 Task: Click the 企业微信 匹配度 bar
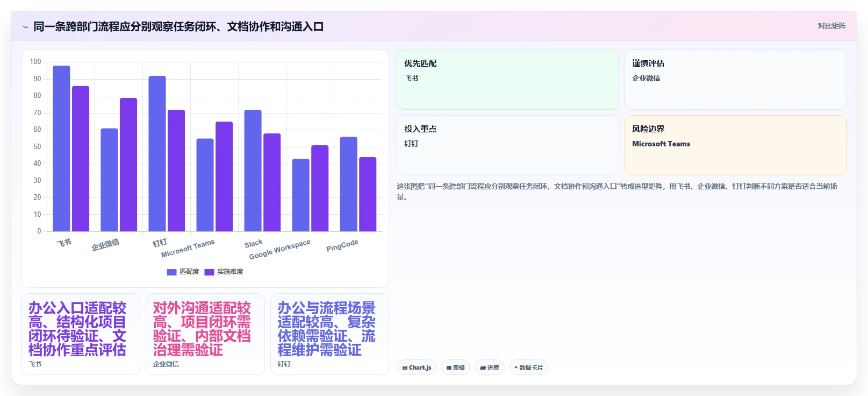pos(109,180)
